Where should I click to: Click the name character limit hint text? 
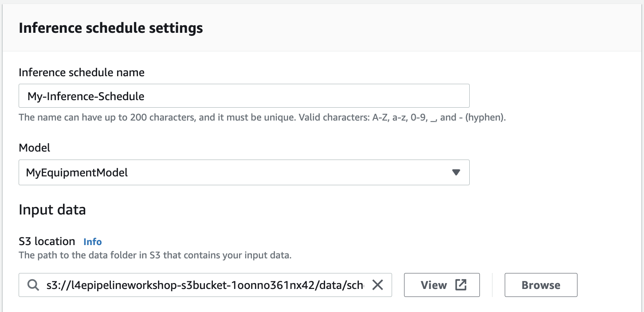point(262,118)
